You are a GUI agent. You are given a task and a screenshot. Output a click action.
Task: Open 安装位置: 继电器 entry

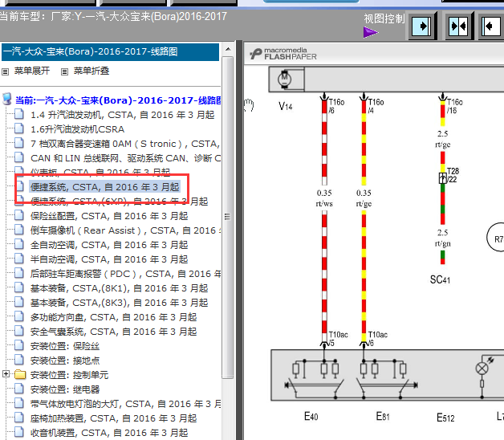point(65,389)
